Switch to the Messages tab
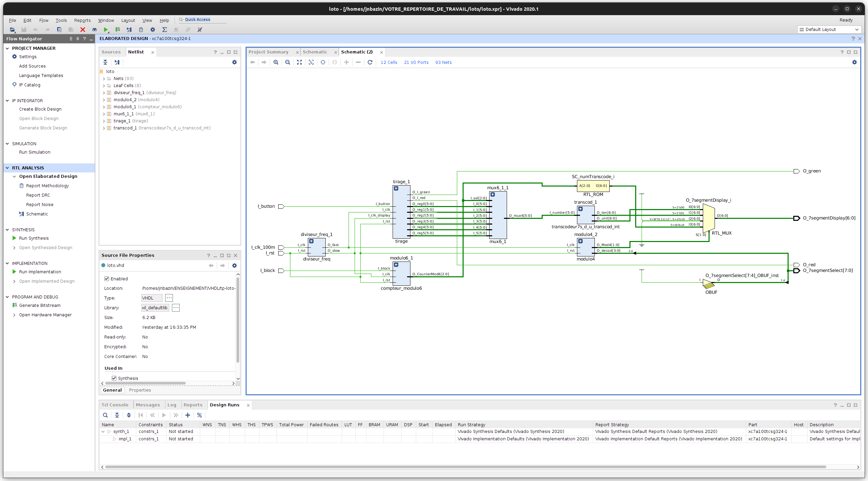Screen dimensions: 868x481 coord(148,405)
